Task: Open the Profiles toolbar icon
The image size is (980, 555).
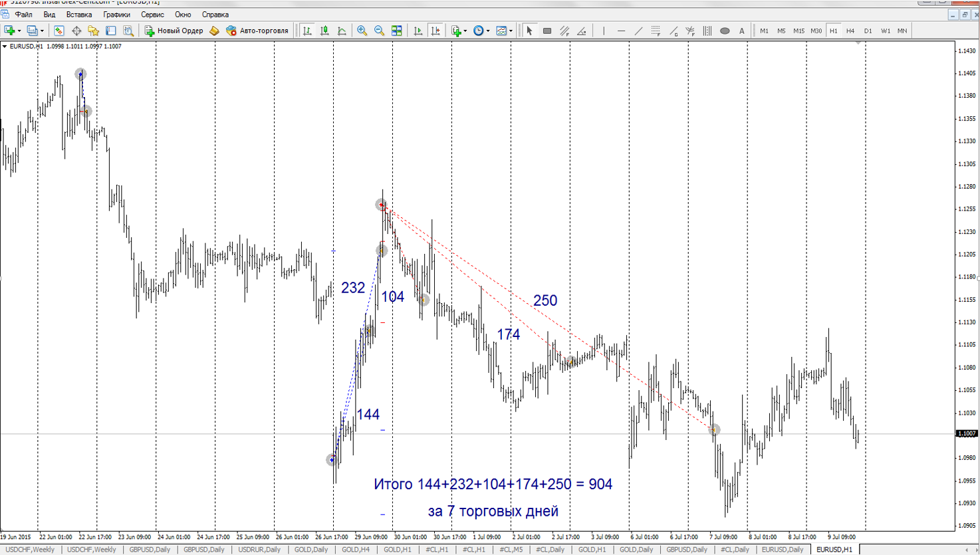Action: [x=31, y=31]
